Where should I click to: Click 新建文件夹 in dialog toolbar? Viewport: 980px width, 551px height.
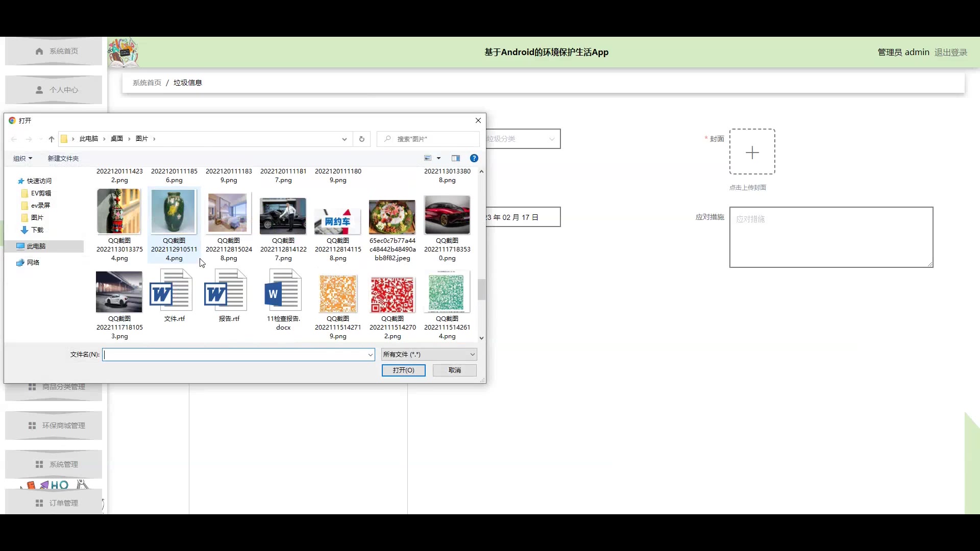click(63, 159)
